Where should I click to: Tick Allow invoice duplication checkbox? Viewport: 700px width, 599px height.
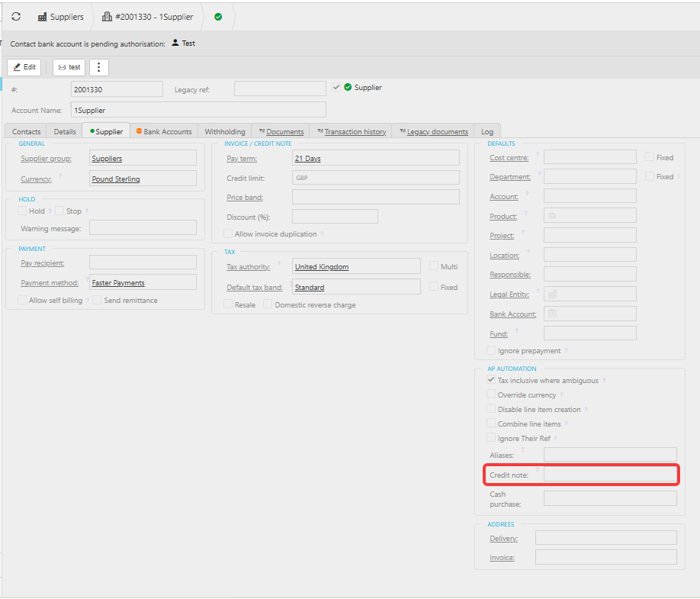coord(228,233)
